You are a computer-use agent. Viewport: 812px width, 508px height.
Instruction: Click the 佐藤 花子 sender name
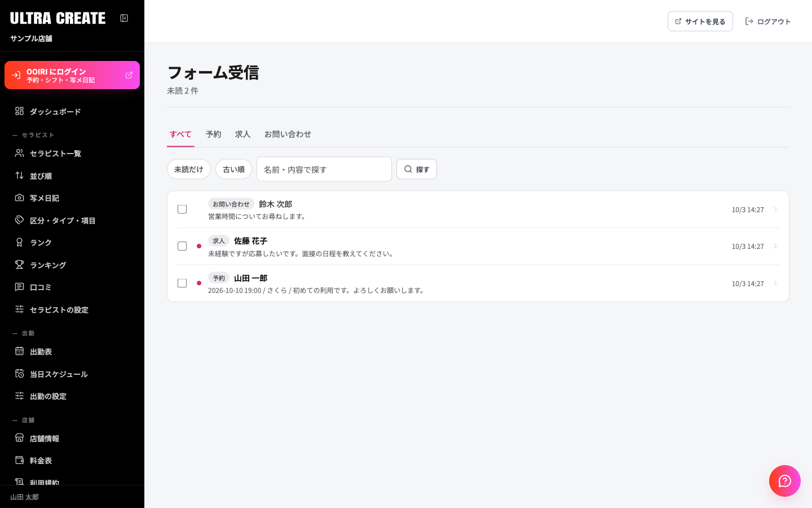[x=250, y=241]
